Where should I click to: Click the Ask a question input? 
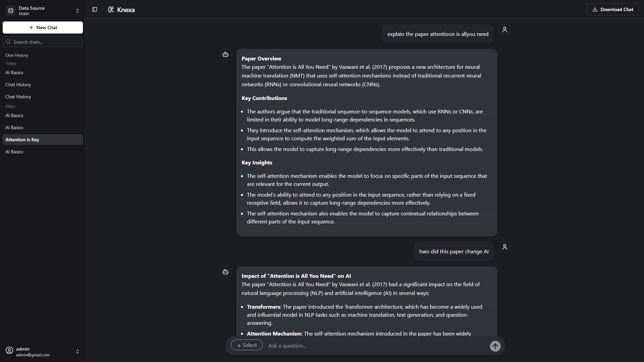[x=376, y=346]
